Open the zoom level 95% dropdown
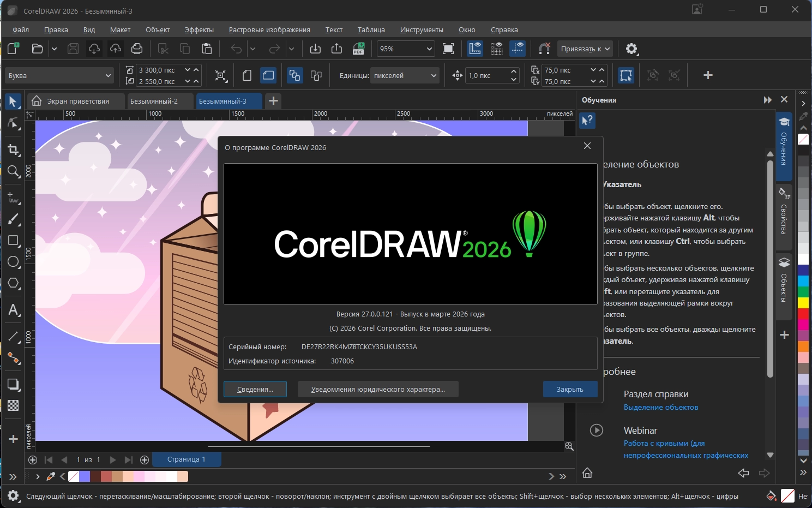 coord(429,49)
